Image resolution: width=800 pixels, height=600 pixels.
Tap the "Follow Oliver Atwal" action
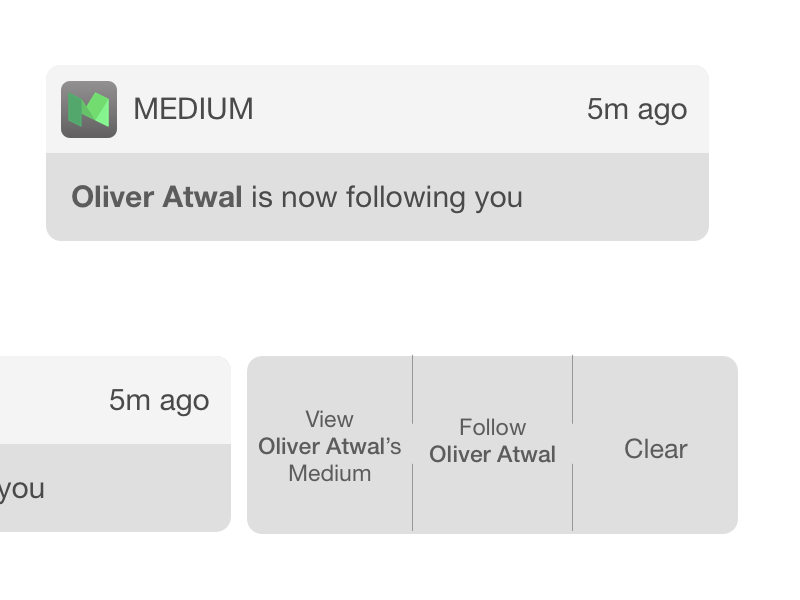click(x=492, y=441)
